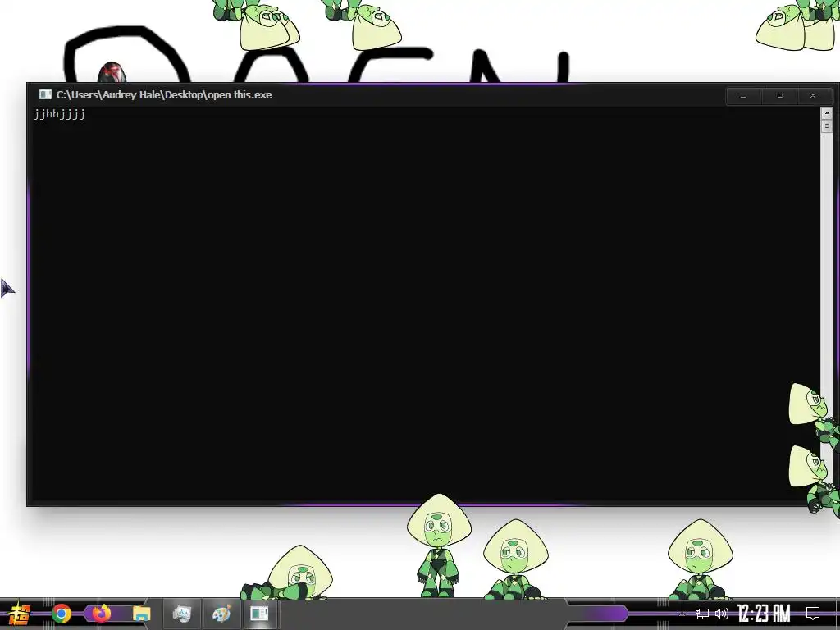Click the console title 'open this.exe'
Screen dimensions: 840x630
240,95
